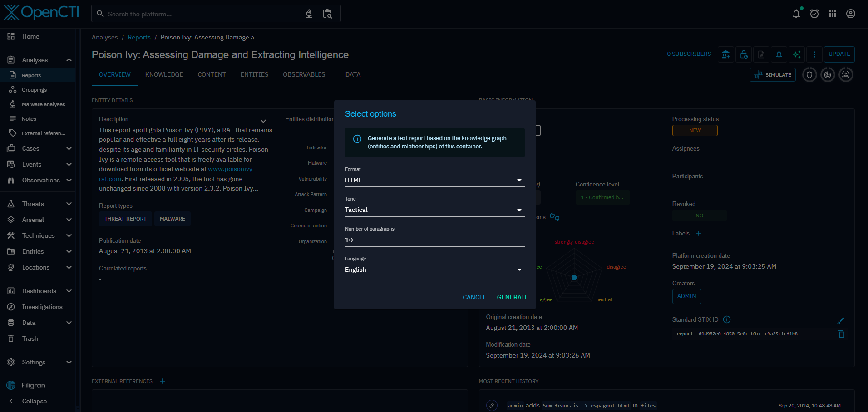Screen dimensions: 868x412
Task: Copy the Standard STIX ID
Action: 841,334
